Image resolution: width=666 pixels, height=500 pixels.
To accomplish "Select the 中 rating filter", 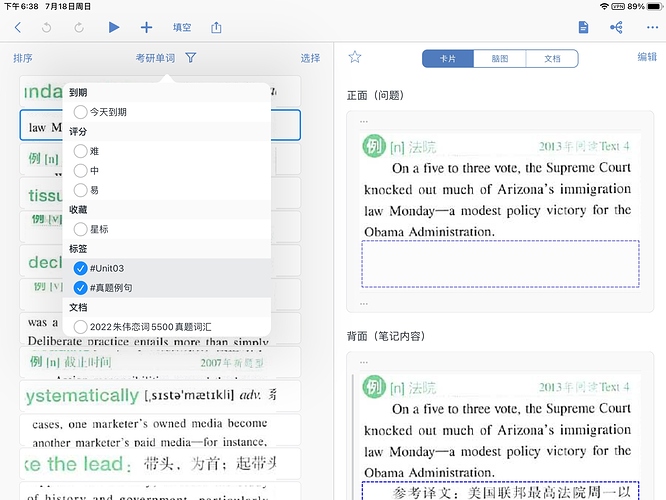I will [x=166, y=170].
